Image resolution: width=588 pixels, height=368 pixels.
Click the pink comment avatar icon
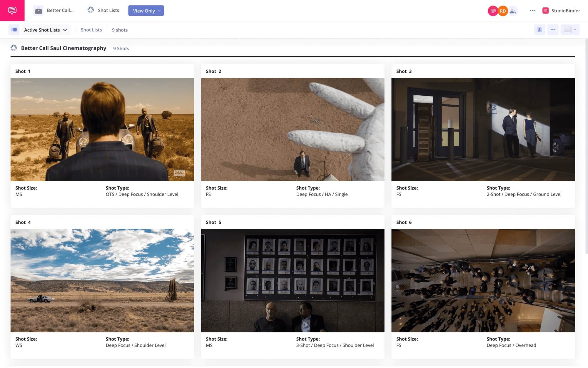[x=493, y=11]
